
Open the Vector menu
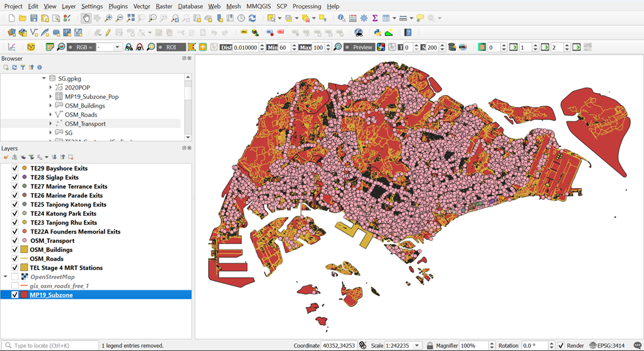[x=141, y=6]
